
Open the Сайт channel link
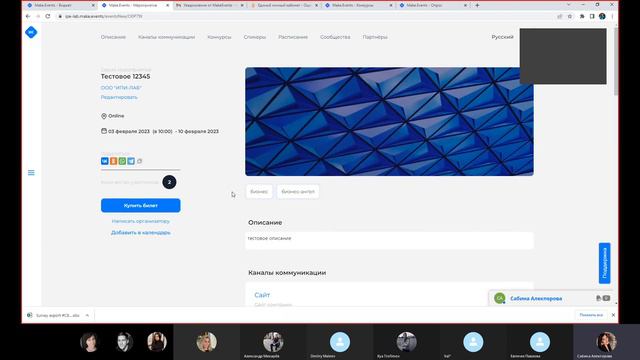pos(262,295)
